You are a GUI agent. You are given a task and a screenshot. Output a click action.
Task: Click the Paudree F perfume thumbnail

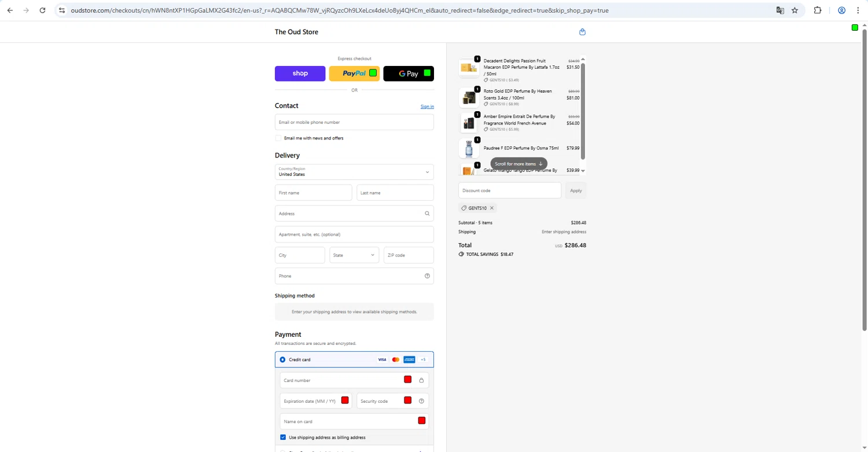[x=469, y=149]
